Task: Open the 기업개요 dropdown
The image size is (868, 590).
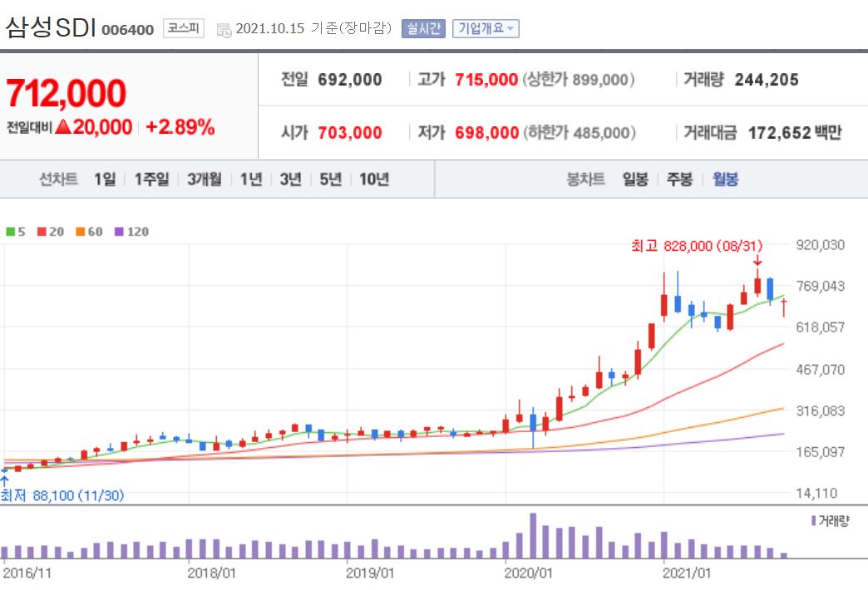Action: click(x=486, y=28)
